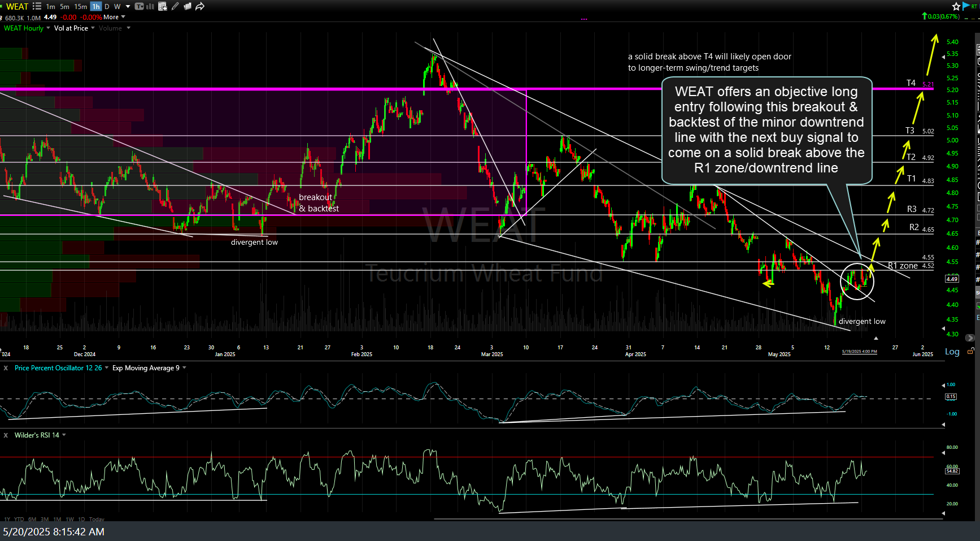
Task: Click the small triangle marker near 5.35
Action: coord(943,57)
